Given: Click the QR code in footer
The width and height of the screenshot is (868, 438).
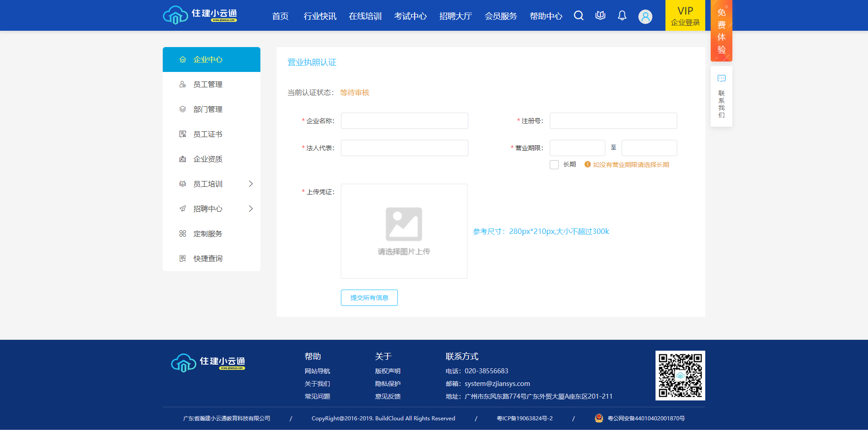Looking at the screenshot, I should pyautogui.click(x=680, y=376).
